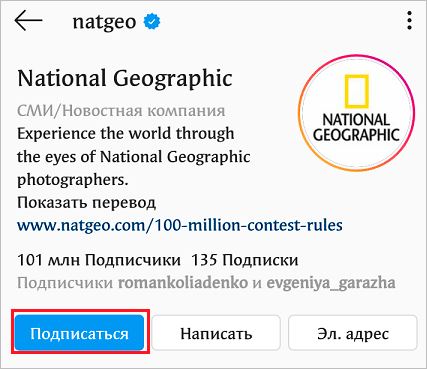Open the natgeo.com contest rules link

pos(180,225)
